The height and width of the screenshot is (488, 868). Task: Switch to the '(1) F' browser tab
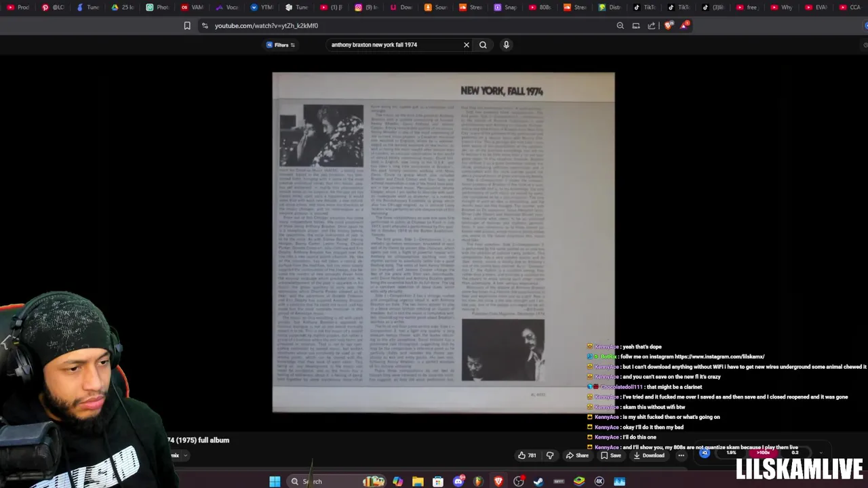coord(332,7)
